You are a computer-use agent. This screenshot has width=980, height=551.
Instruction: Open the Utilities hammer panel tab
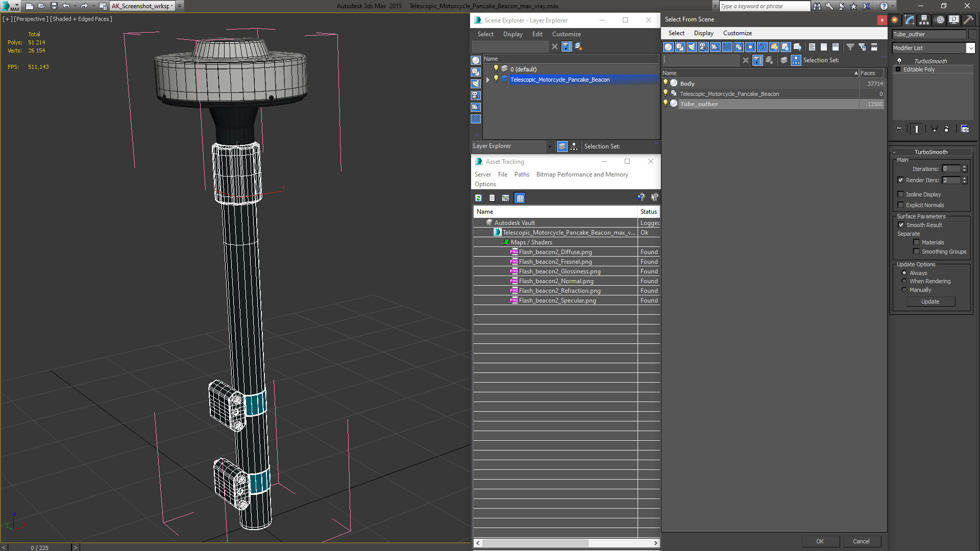coord(968,20)
